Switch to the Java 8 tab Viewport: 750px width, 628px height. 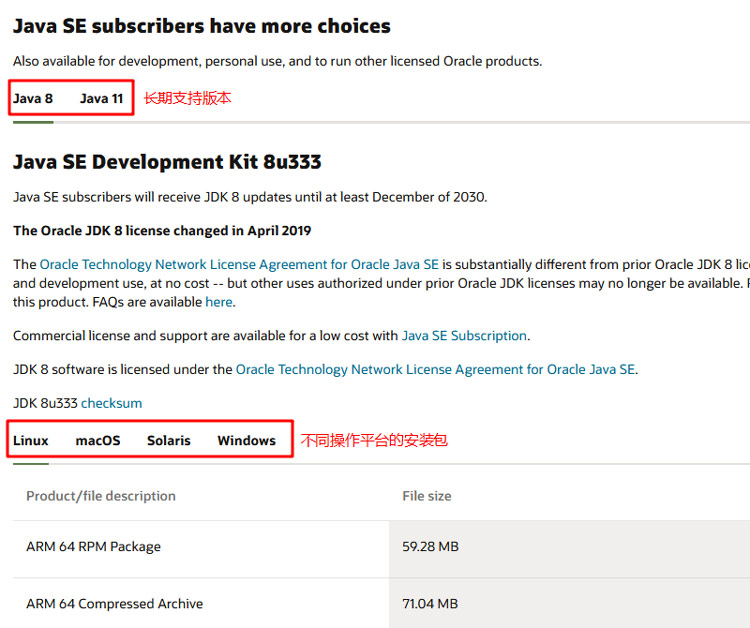(33, 99)
